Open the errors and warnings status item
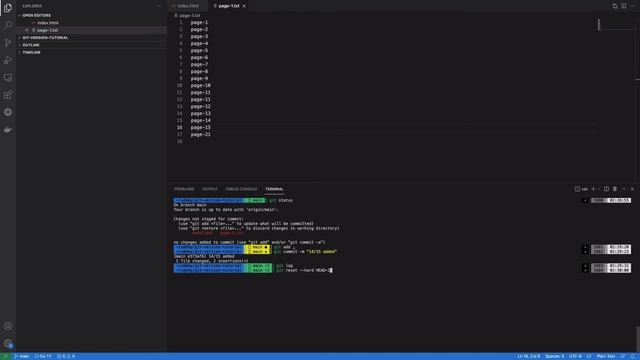Image resolution: width=640 pixels, height=360 pixels. pos(66,356)
